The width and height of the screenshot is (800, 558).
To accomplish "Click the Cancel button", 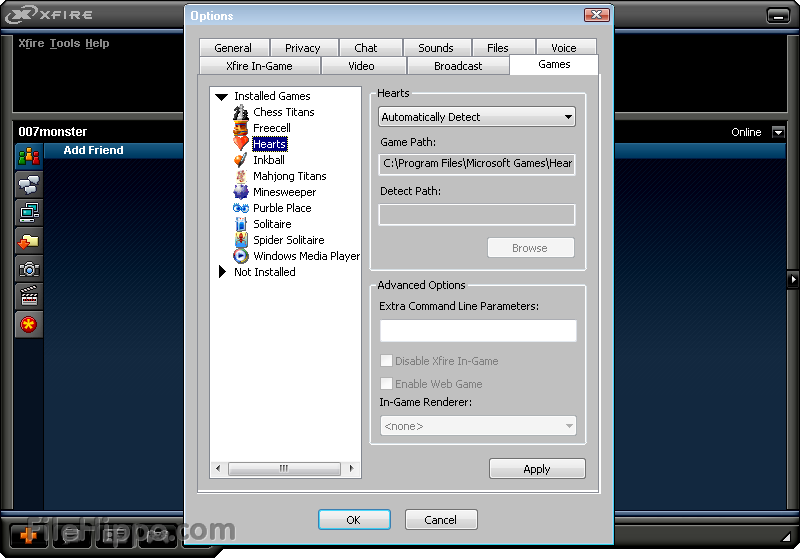I will pos(441,520).
